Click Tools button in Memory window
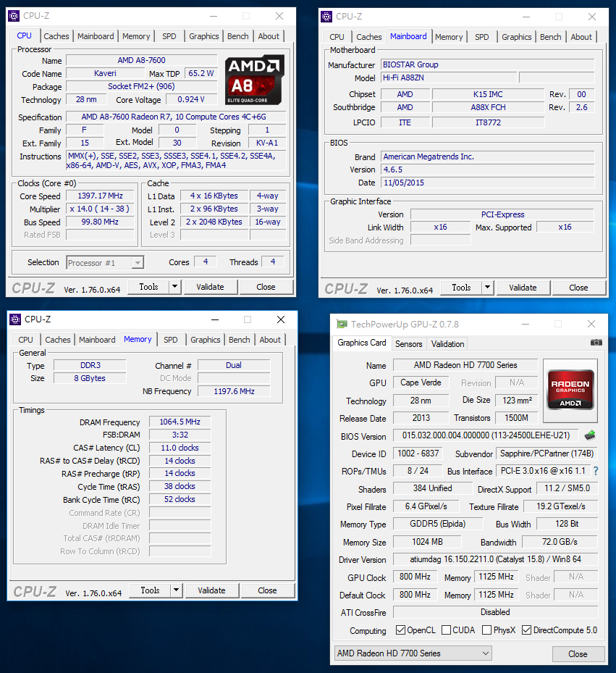This screenshot has height=673, width=616. [150, 590]
